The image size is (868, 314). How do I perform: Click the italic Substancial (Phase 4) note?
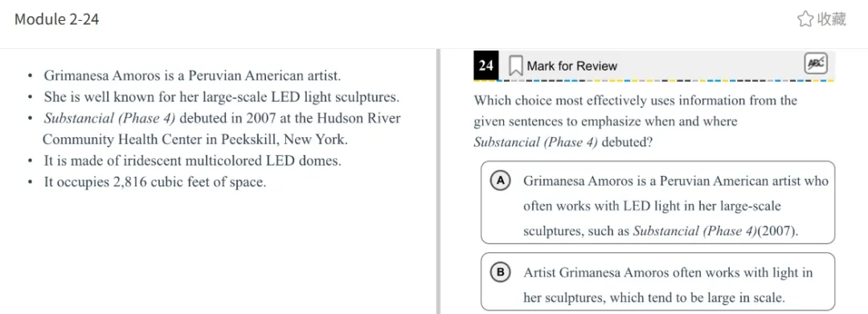[109, 119]
